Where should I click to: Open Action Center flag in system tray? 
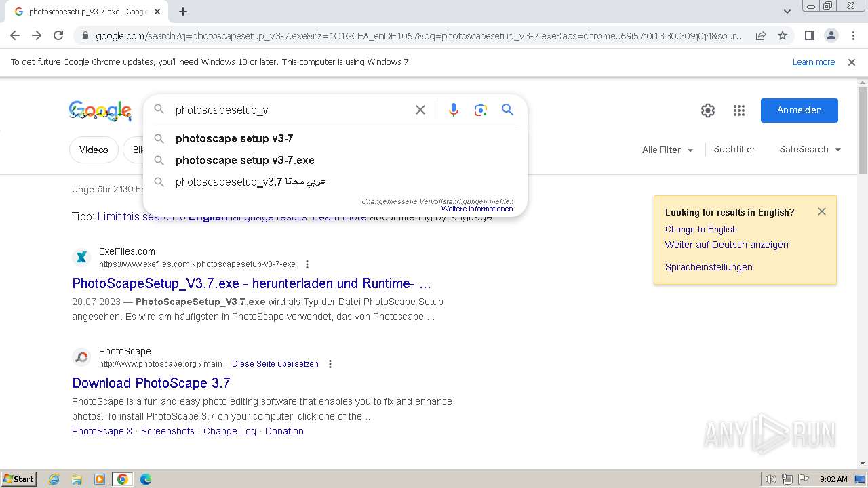pyautogui.click(x=803, y=479)
